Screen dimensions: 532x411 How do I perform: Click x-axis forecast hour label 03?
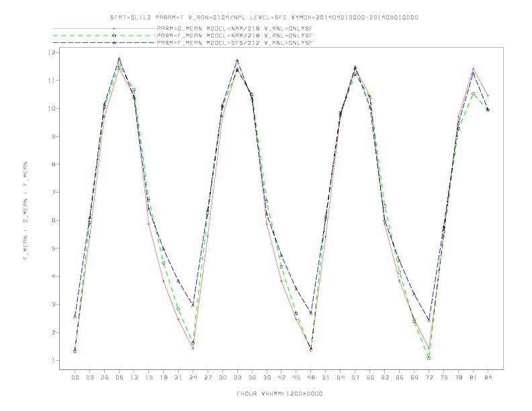[89, 377]
